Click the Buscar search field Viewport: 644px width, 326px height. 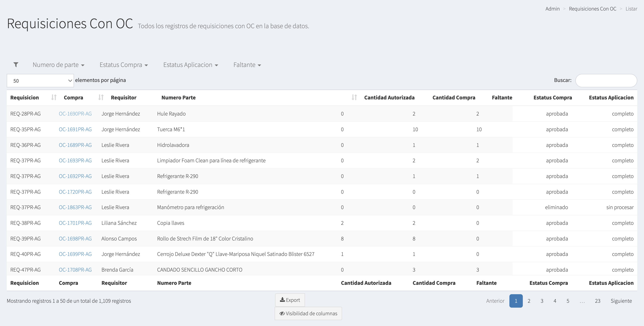[x=606, y=80]
